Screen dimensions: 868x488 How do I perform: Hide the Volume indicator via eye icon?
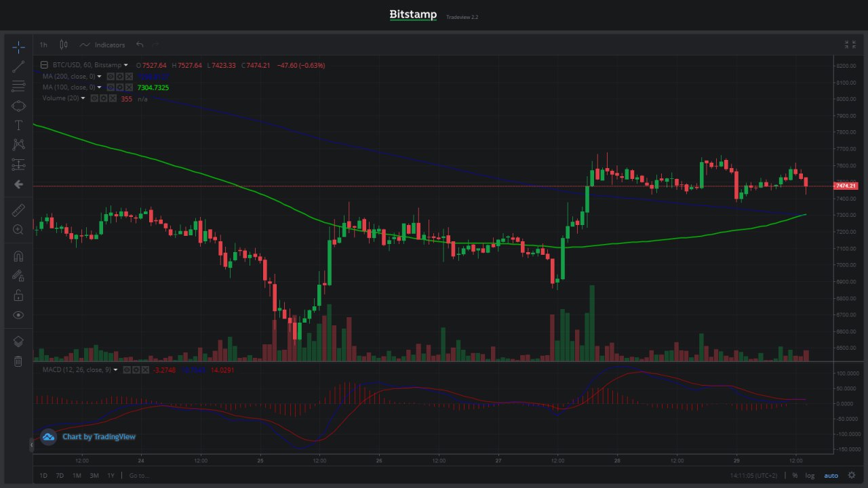94,98
